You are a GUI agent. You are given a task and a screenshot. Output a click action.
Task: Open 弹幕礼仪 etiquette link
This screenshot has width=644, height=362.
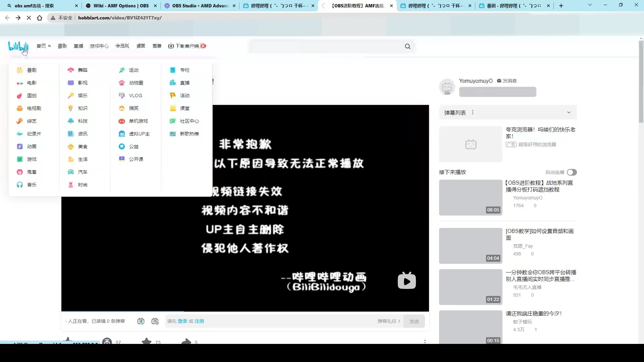[x=389, y=321]
